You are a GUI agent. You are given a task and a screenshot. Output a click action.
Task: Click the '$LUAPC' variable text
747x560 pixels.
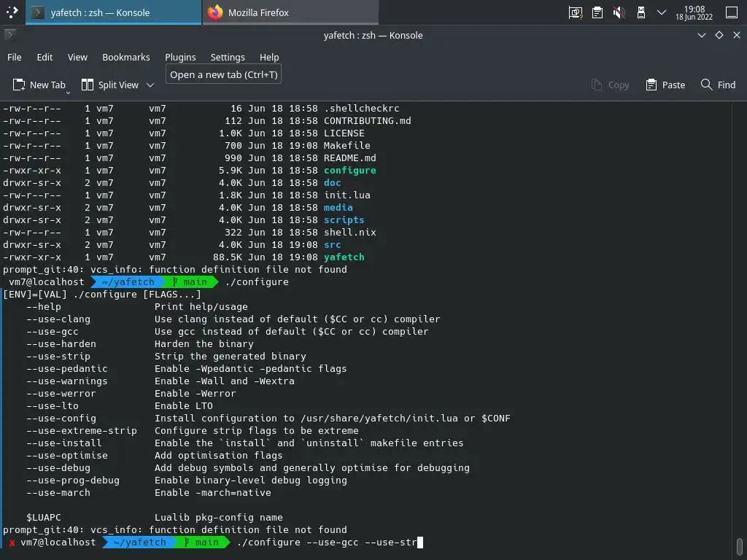coord(44,518)
